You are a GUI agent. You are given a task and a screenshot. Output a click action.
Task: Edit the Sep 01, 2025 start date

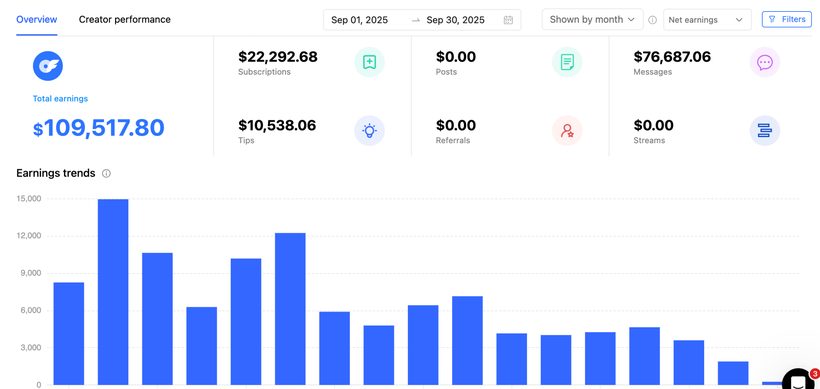pyautogui.click(x=360, y=20)
